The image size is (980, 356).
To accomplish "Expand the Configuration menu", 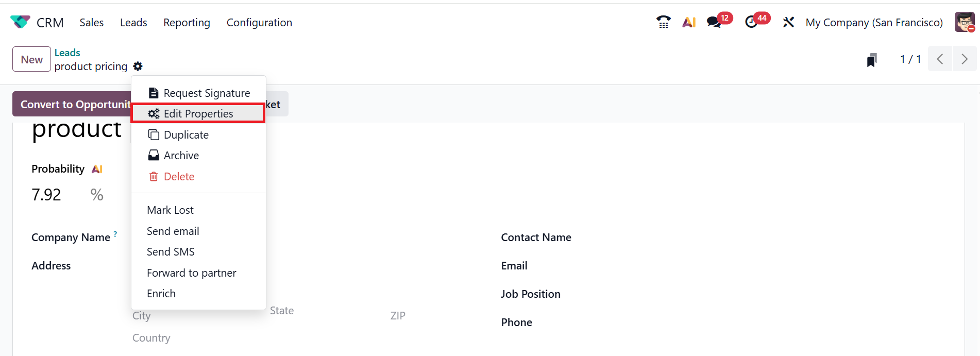I will tap(259, 23).
